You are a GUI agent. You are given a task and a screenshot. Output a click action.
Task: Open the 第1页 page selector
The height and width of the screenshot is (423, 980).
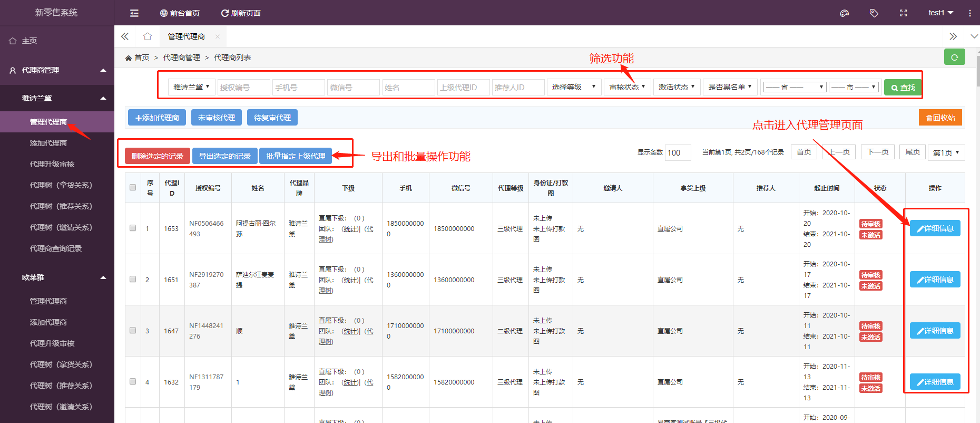pos(946,152)
